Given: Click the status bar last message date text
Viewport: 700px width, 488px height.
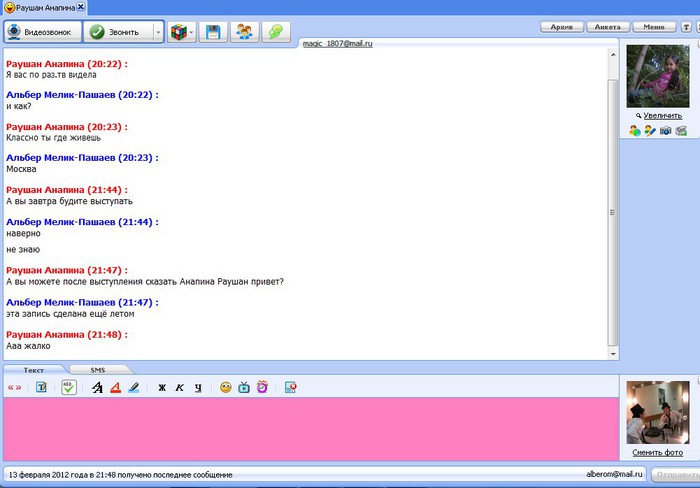Looking at the screenshot, I should coord(121,475).
